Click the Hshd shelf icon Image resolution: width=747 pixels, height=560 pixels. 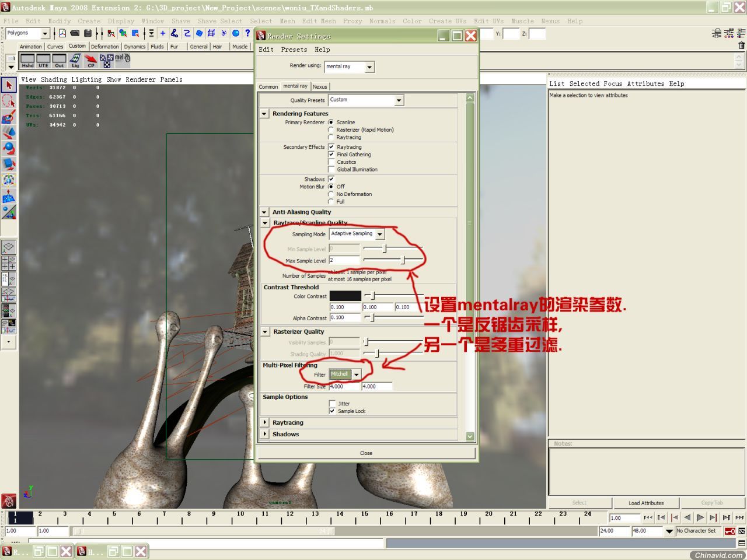click(27, 60)
